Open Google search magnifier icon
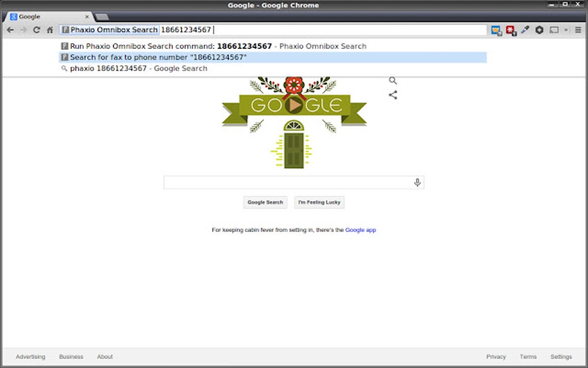 coord(393,80)
